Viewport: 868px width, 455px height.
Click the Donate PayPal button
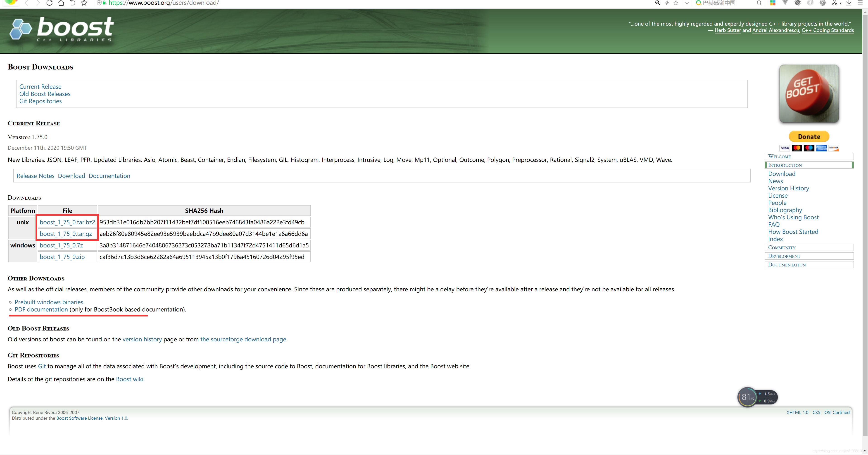pos(809,136)
